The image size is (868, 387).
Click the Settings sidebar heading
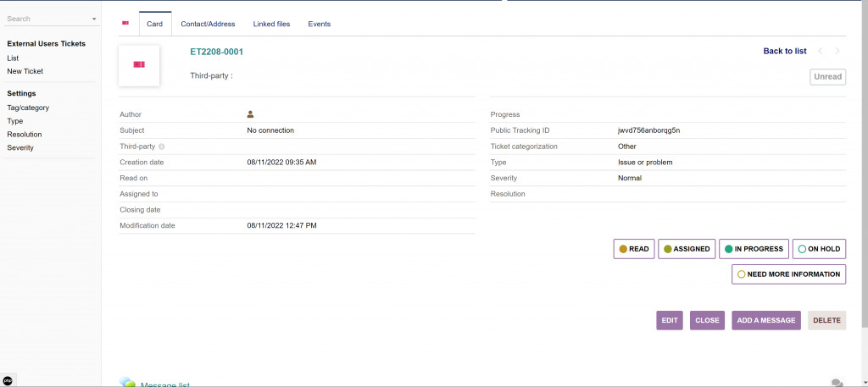click(21, 93)
